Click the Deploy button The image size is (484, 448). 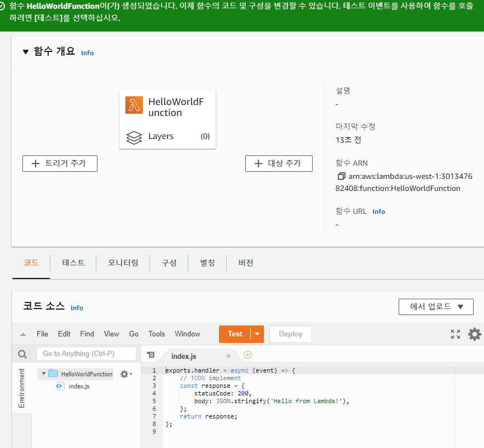click(x=291, y=334)
